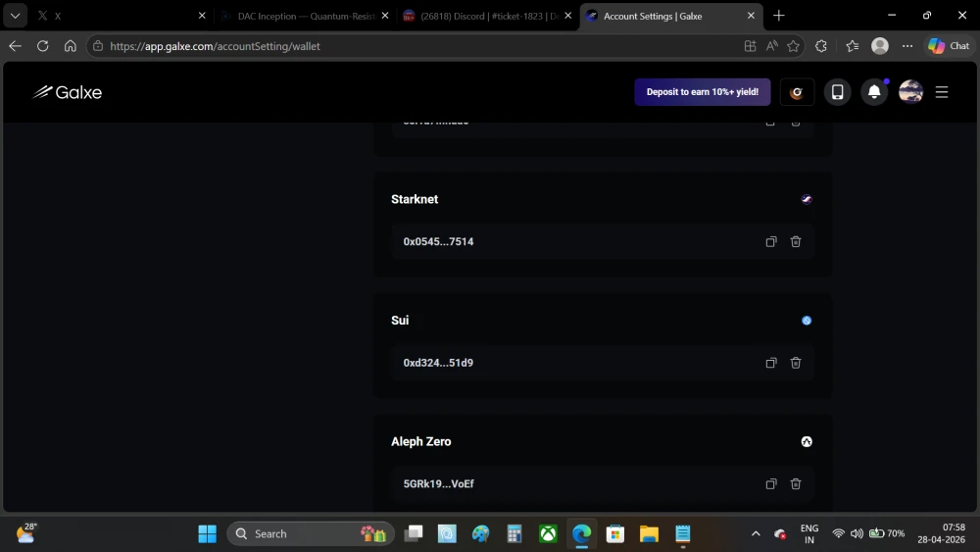Open a new browser tab
Image resolution: width=980 pixels, height=552 pixels.
coord(779,16)
